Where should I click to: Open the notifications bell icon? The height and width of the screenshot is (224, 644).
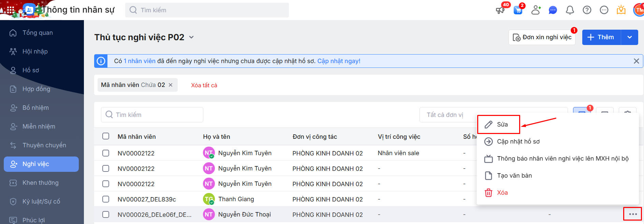[570, 10]
